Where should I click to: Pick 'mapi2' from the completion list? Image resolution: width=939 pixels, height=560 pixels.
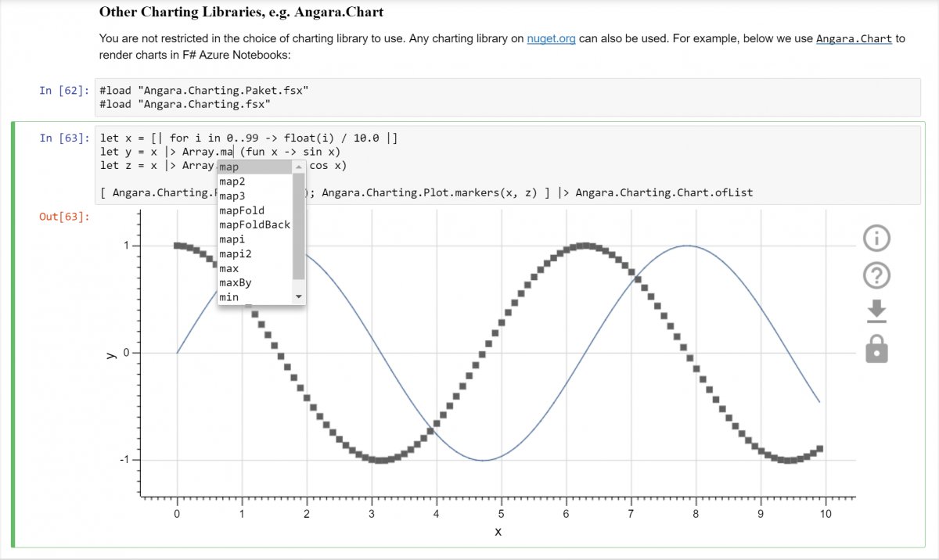pyautogui.click(x=254, y=253)
